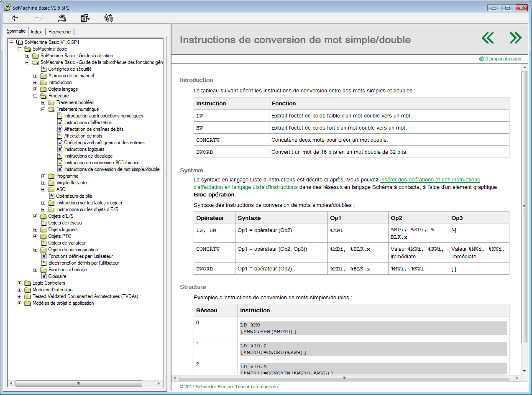Image resolution: width=532 pixels, height=395 pixels.
Task: Click the help globe toolbar icon
Action: point(109,18)
